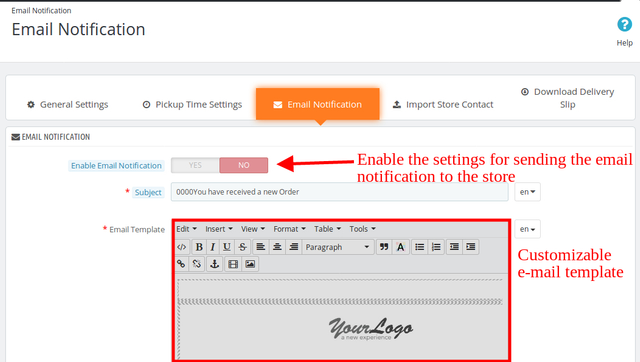The width and height of the screenshot is (640, 362).
Task: Remove link with unlink icon
Action: point(197,264)
